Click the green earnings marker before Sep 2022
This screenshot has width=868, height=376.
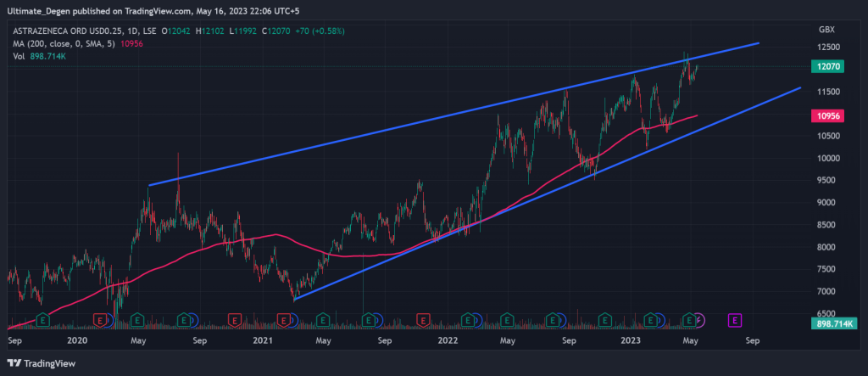coord(552,320)
